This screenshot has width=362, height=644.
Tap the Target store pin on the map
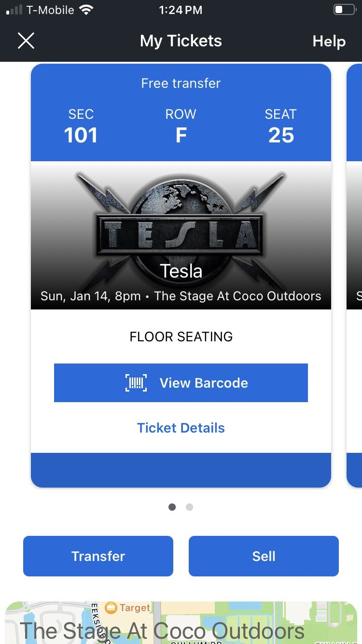click(111, 608)
